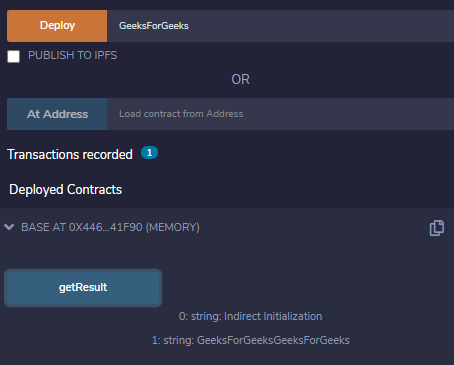Click the OR separator text
Viewport: 454px width, 365px height.
240,80
